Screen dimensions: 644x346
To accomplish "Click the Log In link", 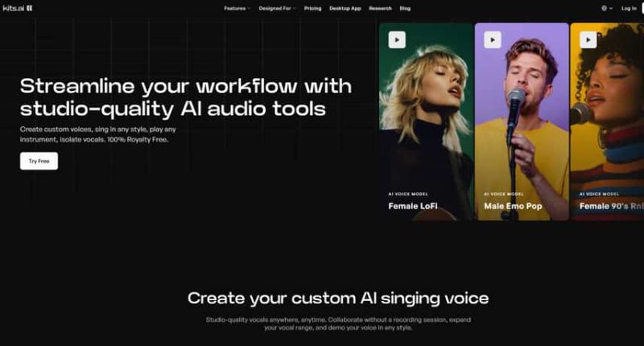I will [629, 8].
